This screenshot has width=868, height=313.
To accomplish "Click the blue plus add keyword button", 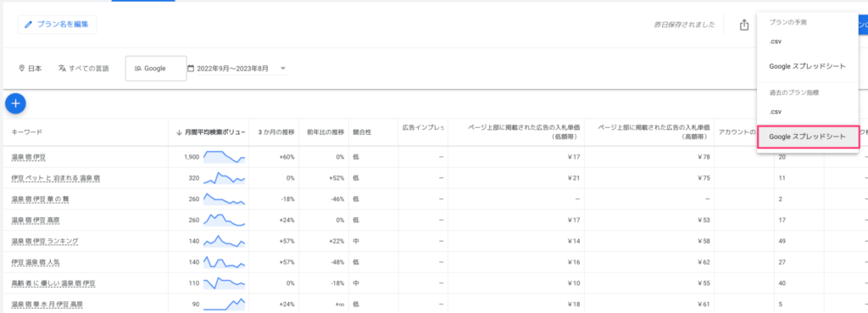I will (x=15, y=103).
